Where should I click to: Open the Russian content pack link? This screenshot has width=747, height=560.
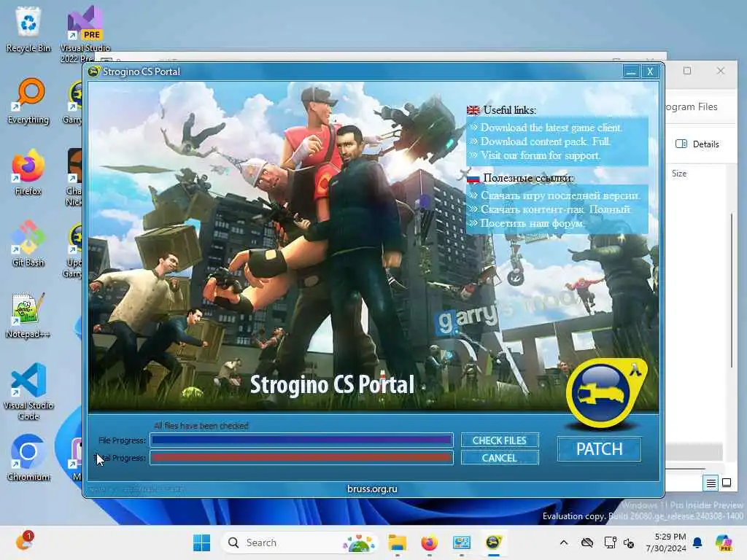pos(555,209)
